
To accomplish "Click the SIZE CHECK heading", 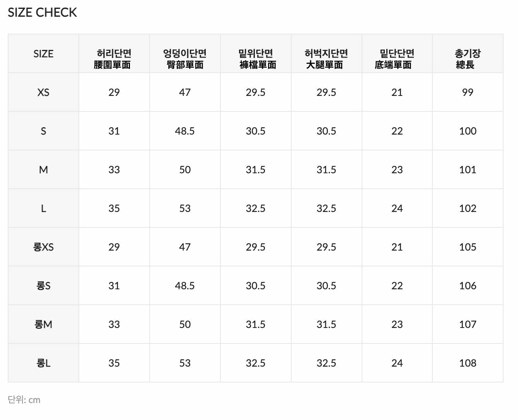I will (42, 12).
